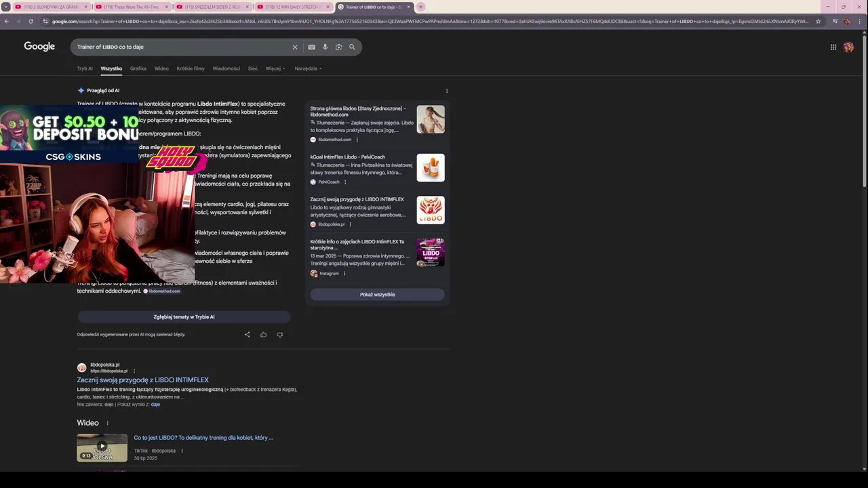868x488 pixels.
Task: Give thumbs down to the AI overview
Action: tap(279, 334)
